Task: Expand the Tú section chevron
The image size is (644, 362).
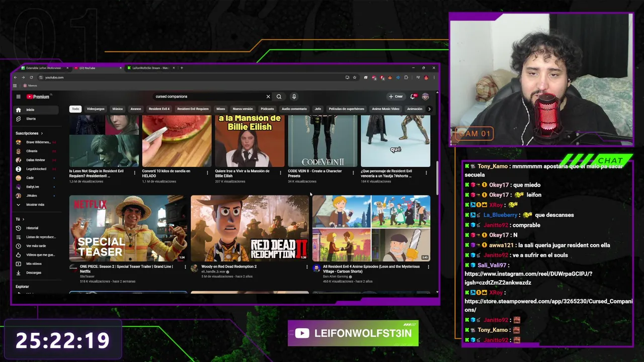Action: pos(24,219)
